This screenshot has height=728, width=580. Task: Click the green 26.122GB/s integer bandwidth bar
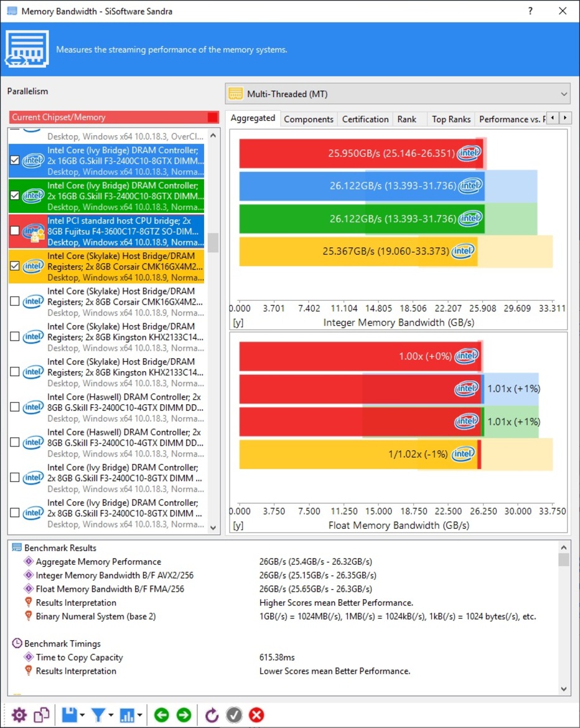(x=362, y=219)
